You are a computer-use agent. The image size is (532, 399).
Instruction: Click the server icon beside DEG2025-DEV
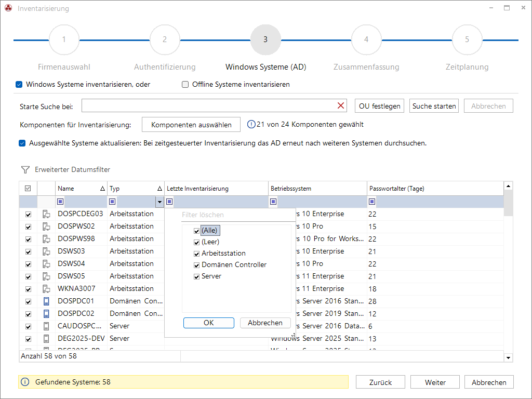46,339
